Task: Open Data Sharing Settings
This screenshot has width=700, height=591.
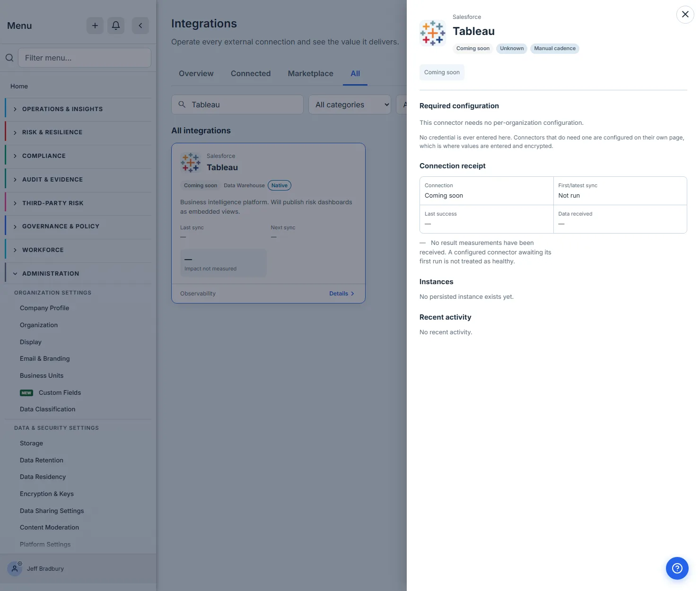Action: tap(52, 511)
